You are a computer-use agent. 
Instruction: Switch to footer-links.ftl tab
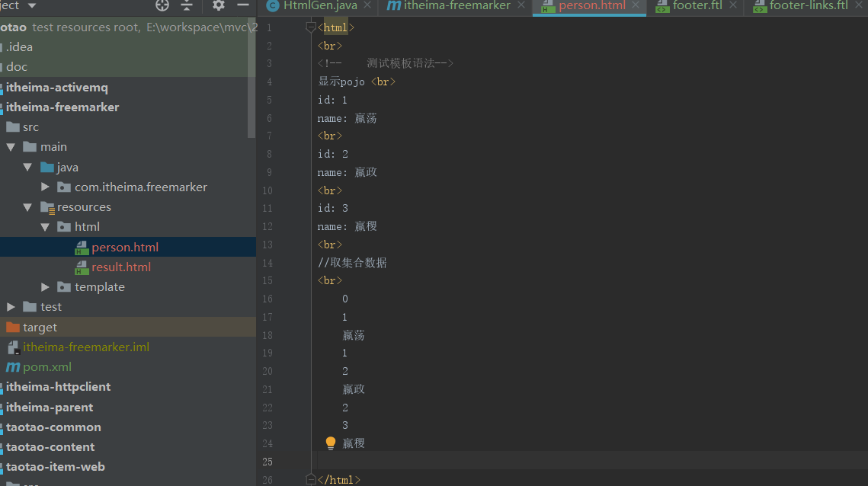pos(809,5)
